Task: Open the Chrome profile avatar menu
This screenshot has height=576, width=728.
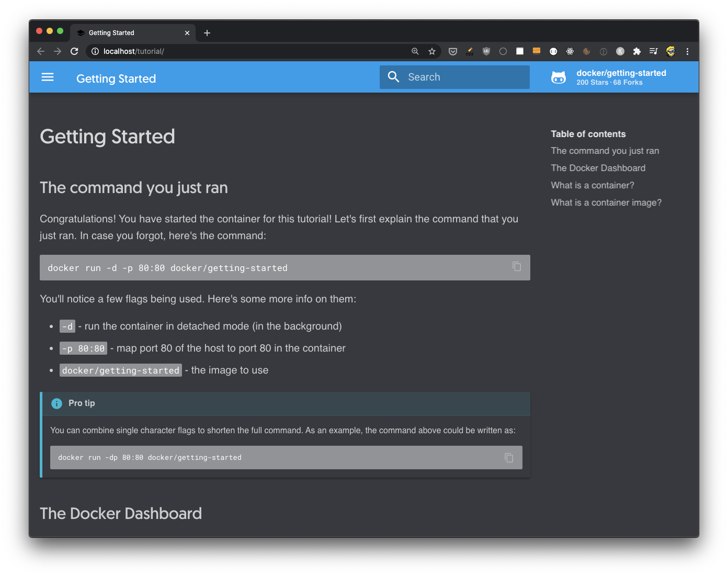Action: coord(670,51)
